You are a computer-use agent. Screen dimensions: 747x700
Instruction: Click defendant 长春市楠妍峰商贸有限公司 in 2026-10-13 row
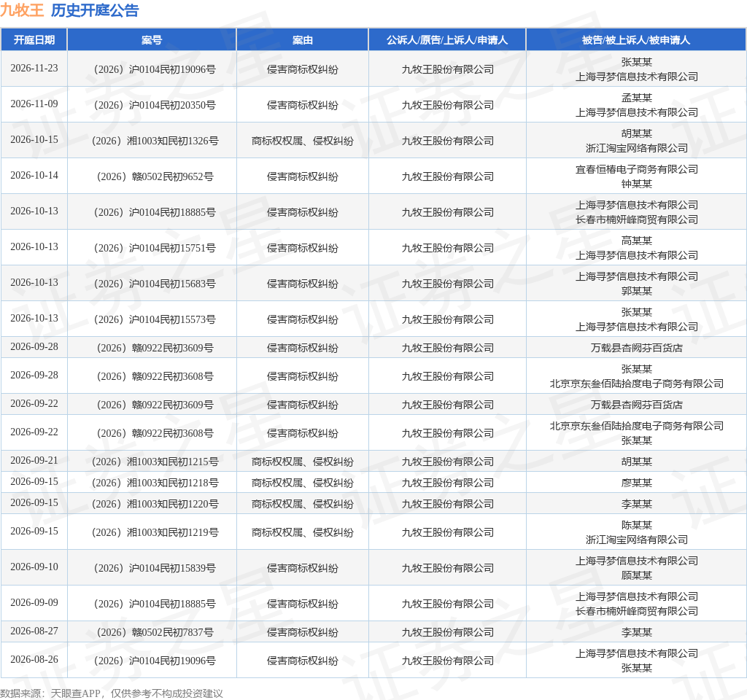coord(636,219)
